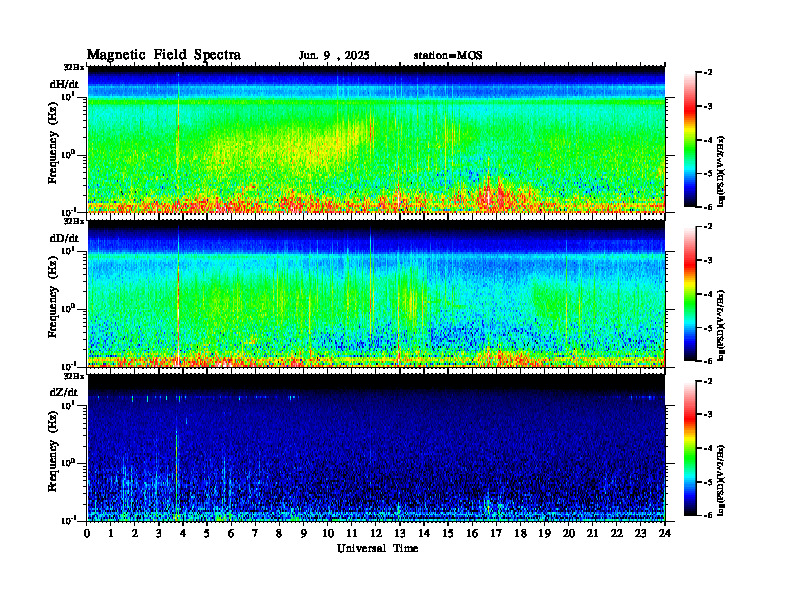Click Universal Time tick label '6'
This screenshot has height=612, width=792.
tap(231, 533)
